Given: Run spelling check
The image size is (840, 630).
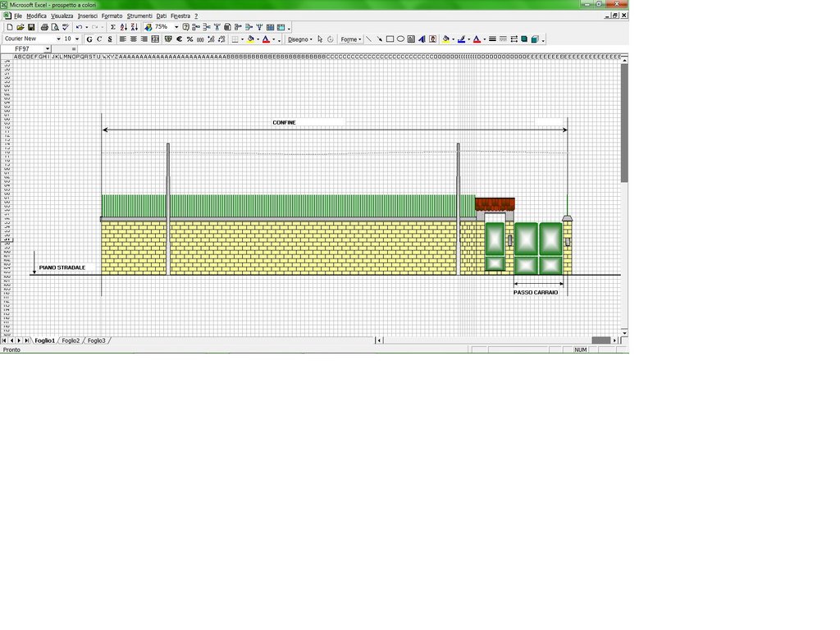Looking at the screenshot, I should point(66,27).
